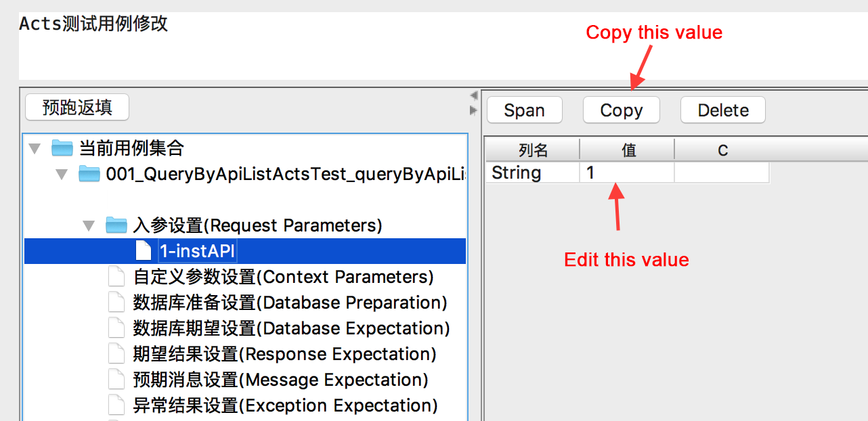Collapse the 当前用例集合 root node
The height and width of the screenshot is (421, 868).
(x=35, y=148)
